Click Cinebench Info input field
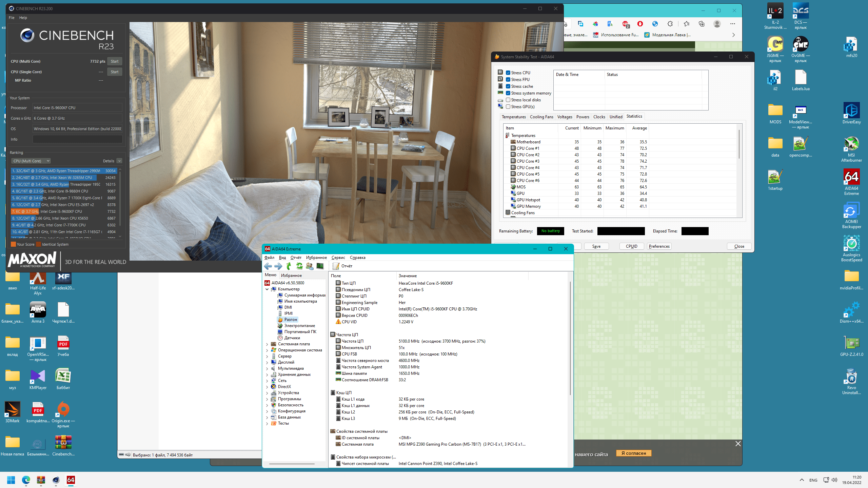Screen dimensions: 868x488 click(x=77, y=139)
